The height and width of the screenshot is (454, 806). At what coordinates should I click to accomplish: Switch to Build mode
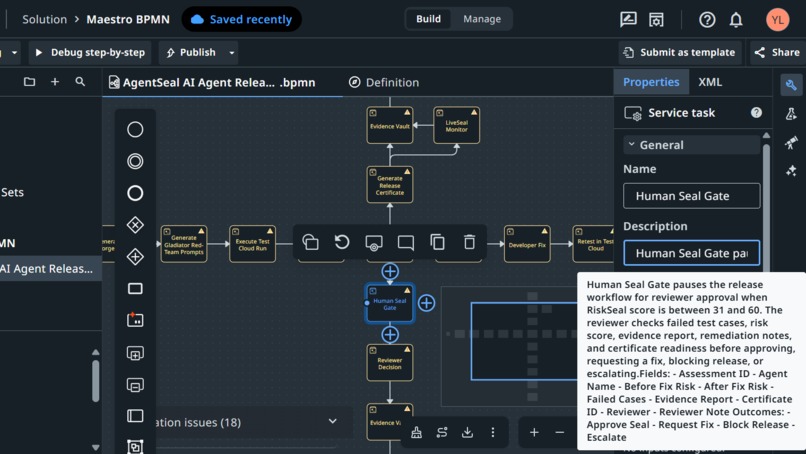(428, 19)
